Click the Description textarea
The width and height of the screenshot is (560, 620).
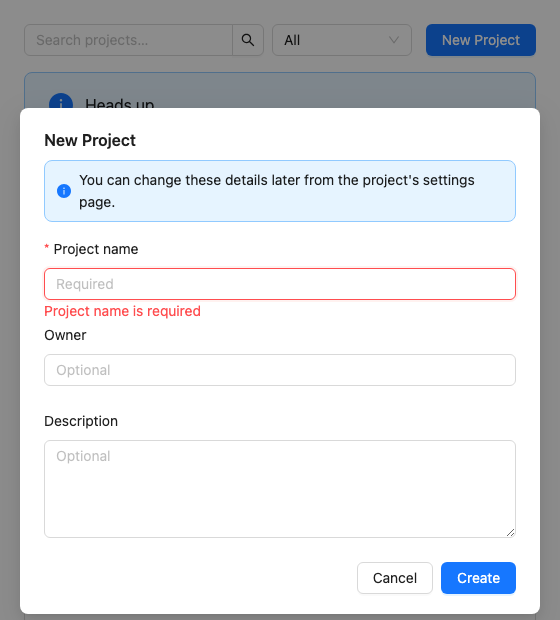click(x=280, y=489)
